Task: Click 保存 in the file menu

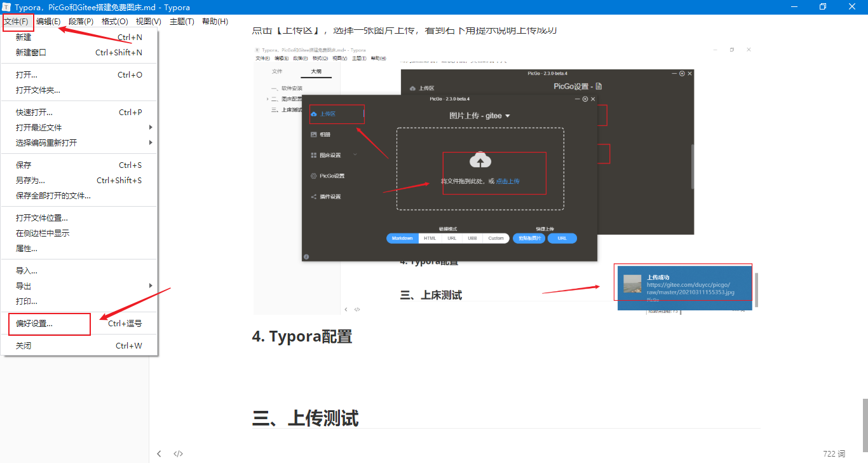Action: (x=79, y=165)
